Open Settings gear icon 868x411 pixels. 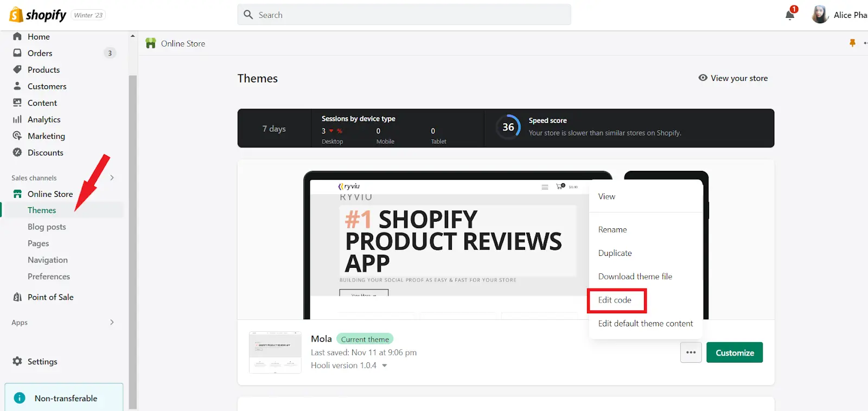pyautogui.click(x=17, y=361)
